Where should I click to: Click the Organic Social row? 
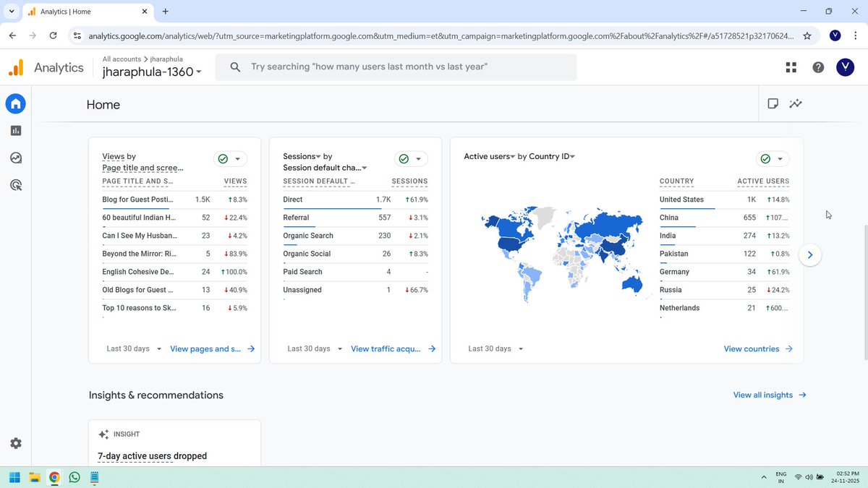tap(355, 254)
